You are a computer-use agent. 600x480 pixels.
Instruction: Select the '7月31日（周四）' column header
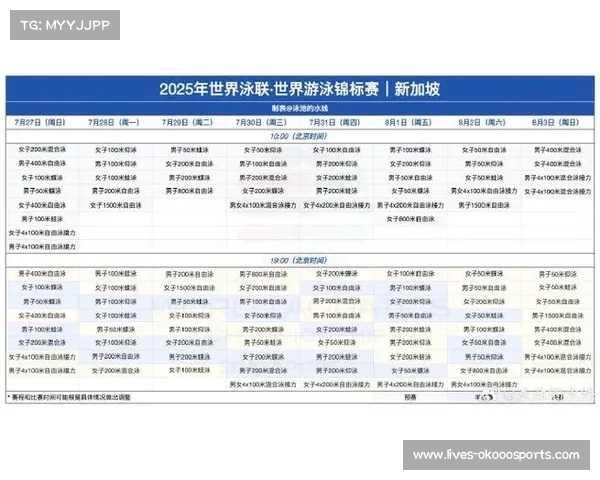click(335, 122)
